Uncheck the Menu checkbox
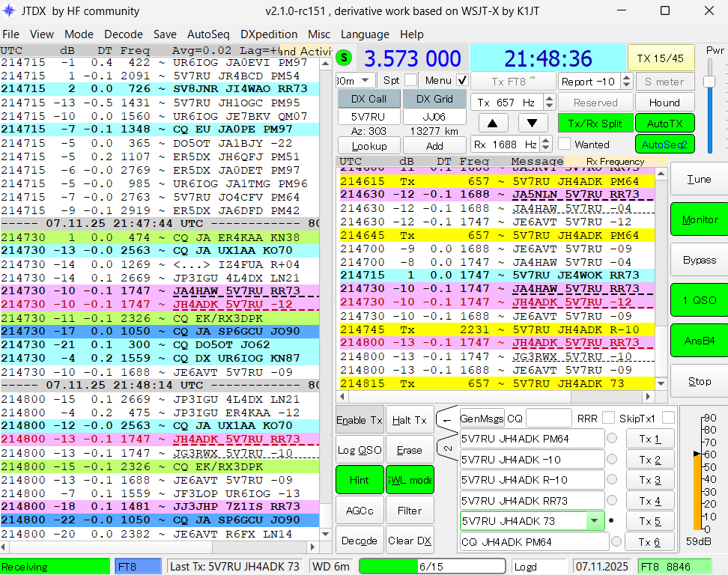 click(x=462, y=80)
